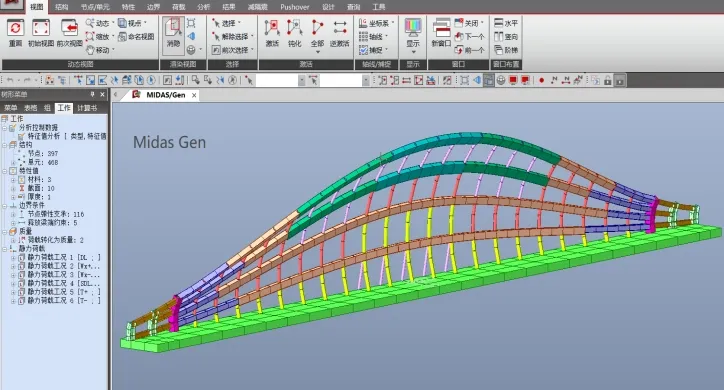Viewport: 724px width, 390px height.
Task: Expand the 截面: 10 tree node
Action: 13,188
